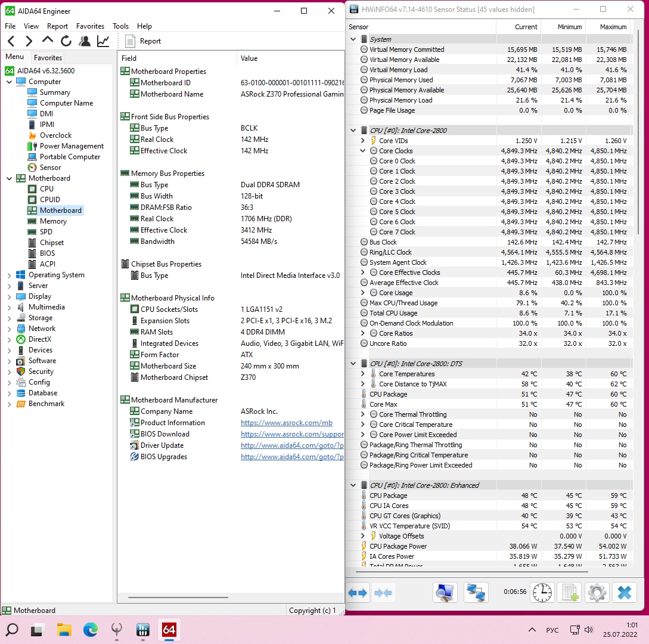Open the Tools menu

[x=120, y=26]
